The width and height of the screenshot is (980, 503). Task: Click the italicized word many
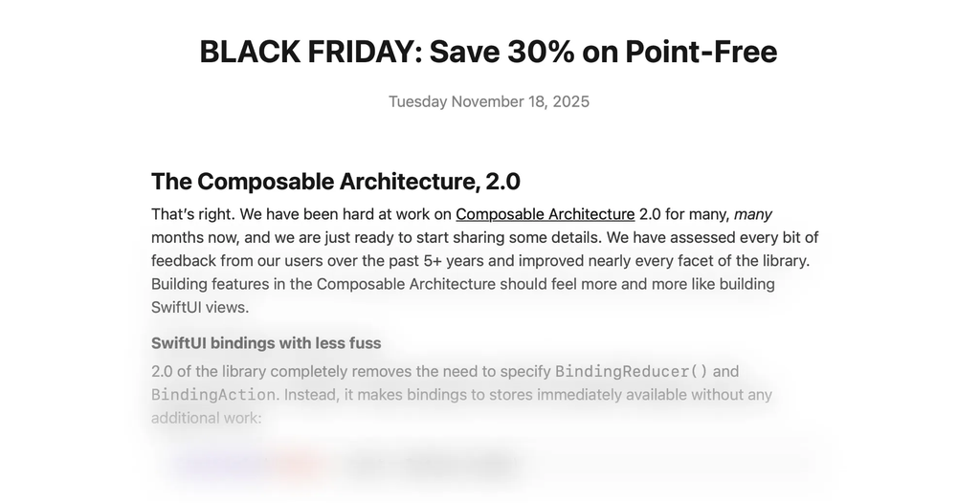point(752,214)
